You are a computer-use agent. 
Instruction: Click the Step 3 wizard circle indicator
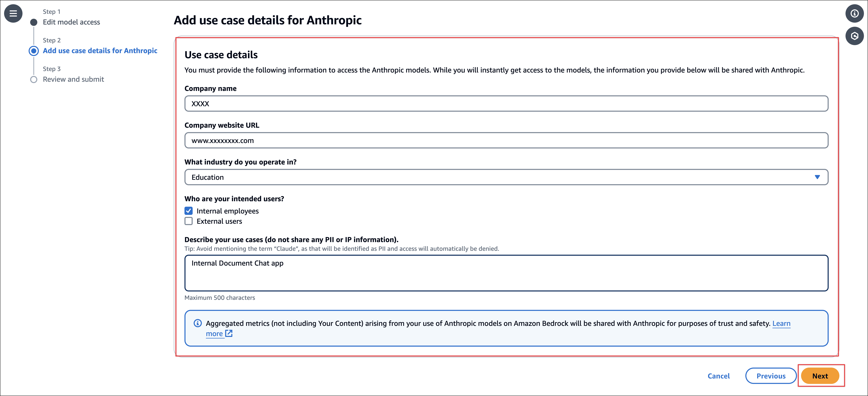34,80
